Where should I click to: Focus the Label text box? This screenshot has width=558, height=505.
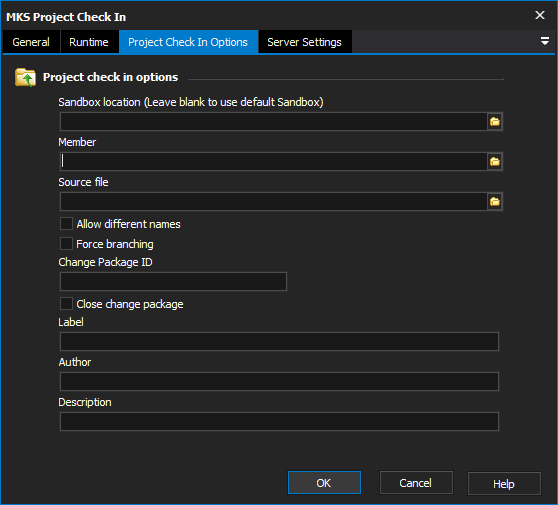click(279, 342)
